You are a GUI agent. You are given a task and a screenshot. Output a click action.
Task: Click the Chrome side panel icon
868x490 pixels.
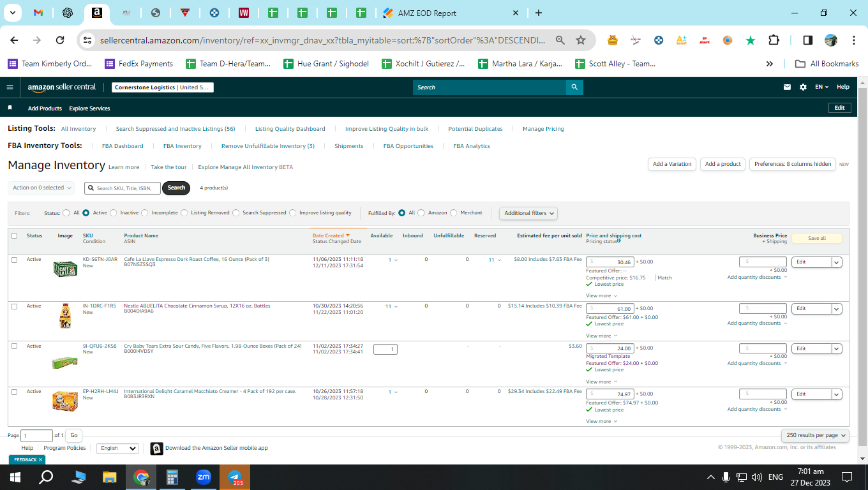tap(807, 40)
